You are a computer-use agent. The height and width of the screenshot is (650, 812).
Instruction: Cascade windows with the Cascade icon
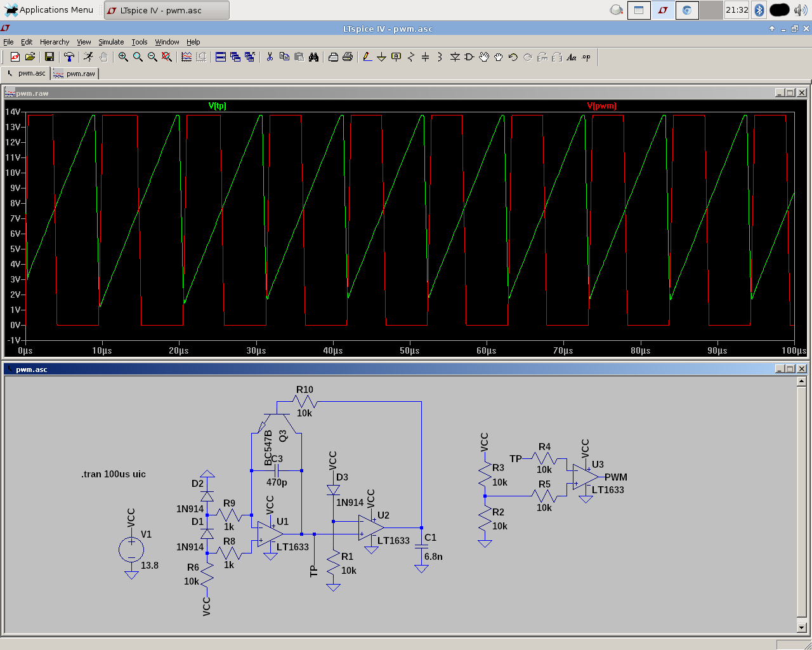coord(235,57)
